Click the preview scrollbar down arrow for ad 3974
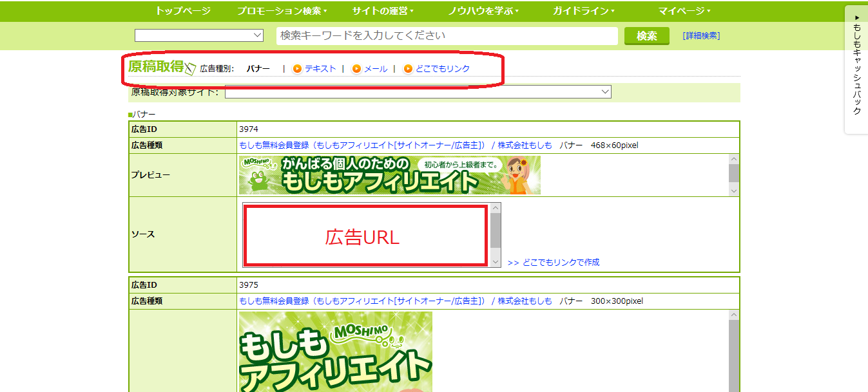 click(x=734, y=191)
